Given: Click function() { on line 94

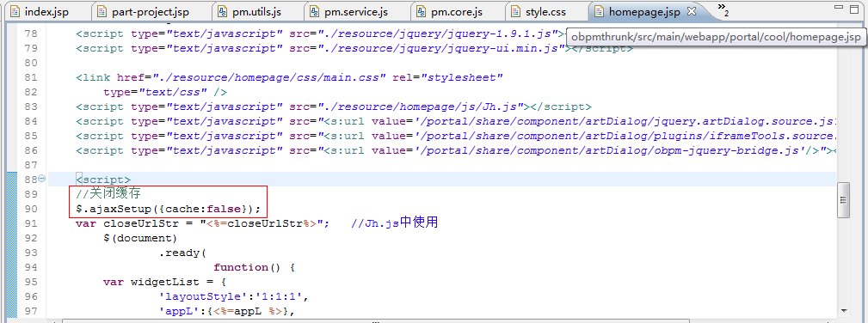Looking at the screenshot, I should (x=254, y=267).
